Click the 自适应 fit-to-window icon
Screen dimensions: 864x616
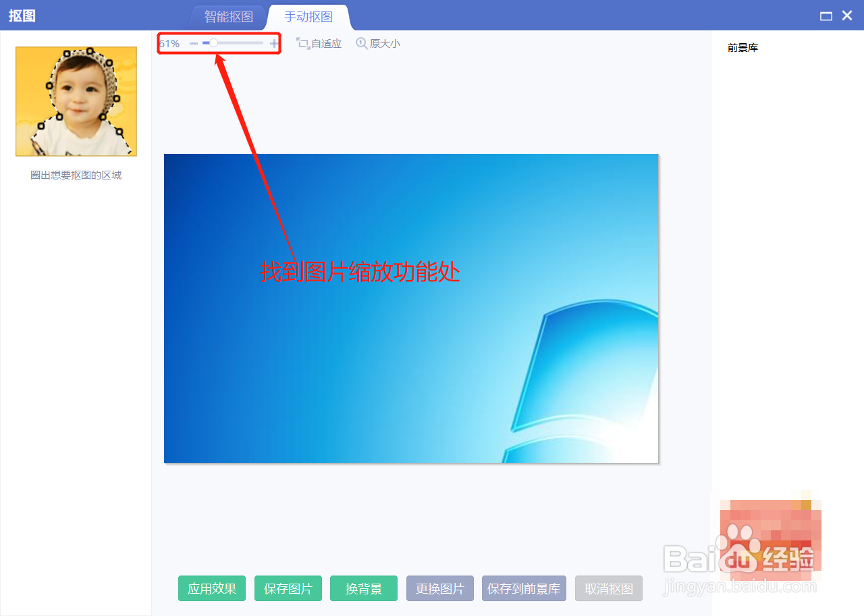tap(302, 43)
